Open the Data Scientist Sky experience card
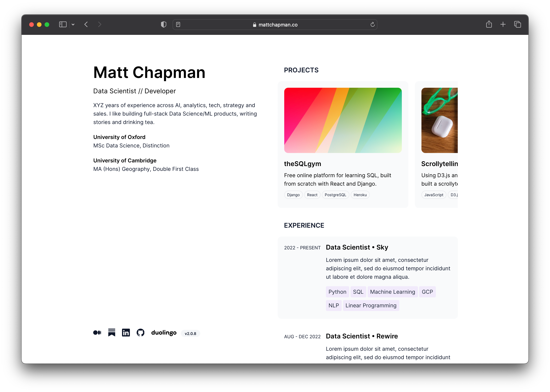 click(367, 278)
